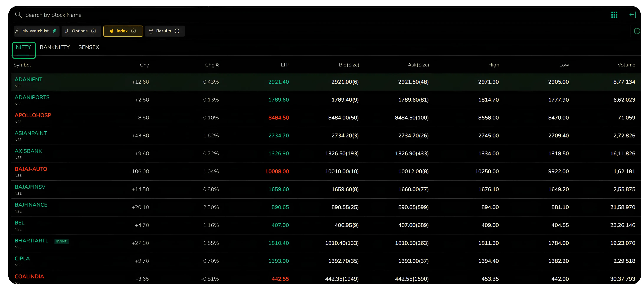The width and height of the screenshot is (644, 295).
Task: Open the AXISBANK stock symbol
Action: 28,151
